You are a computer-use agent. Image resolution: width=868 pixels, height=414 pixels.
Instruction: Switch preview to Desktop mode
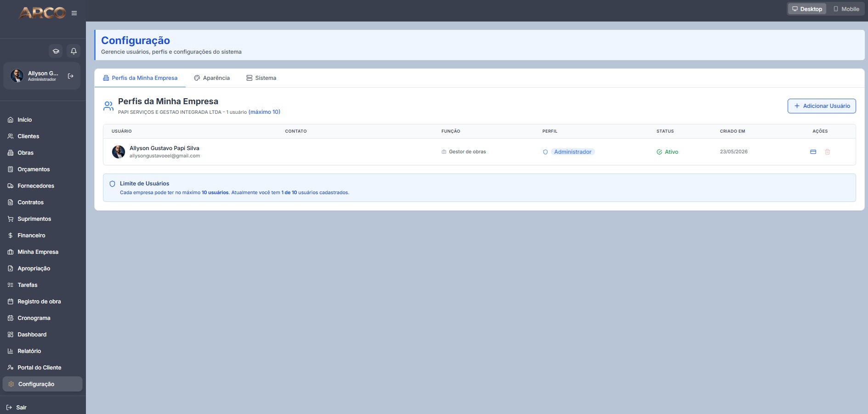807,9
